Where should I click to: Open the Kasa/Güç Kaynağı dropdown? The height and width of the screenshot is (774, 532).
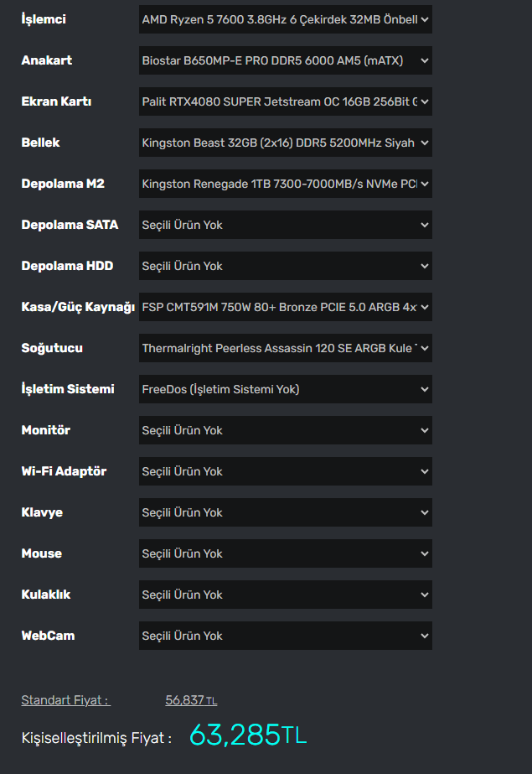click(285, 307)
